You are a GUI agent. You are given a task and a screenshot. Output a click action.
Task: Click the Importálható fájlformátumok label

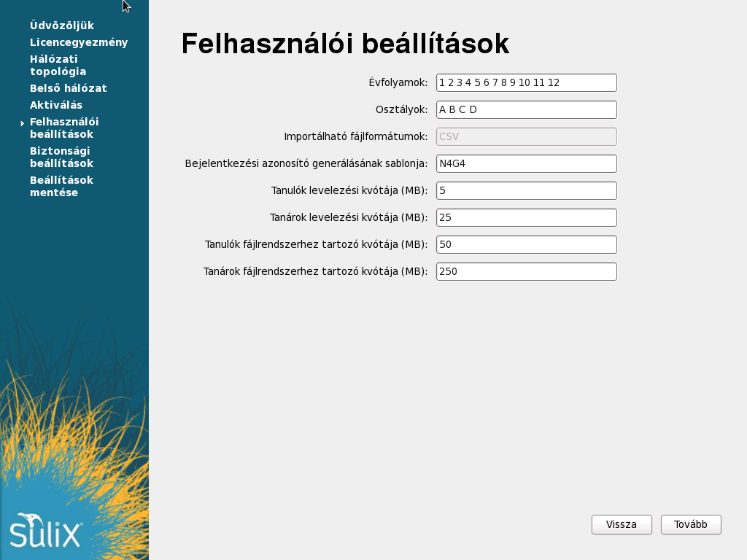(356, 136)
